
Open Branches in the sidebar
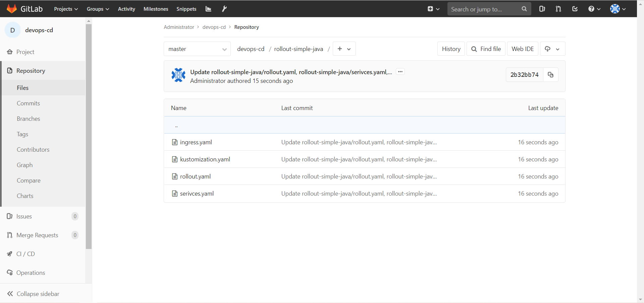29,119
